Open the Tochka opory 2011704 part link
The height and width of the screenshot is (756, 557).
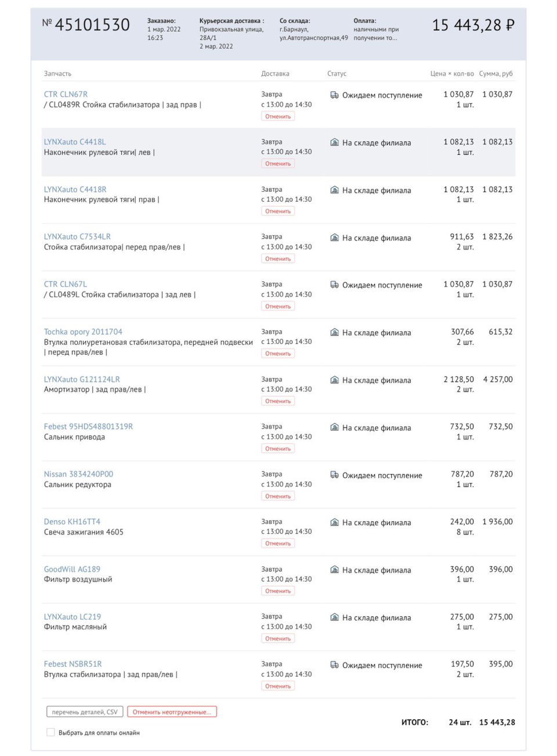click(83, 331)
